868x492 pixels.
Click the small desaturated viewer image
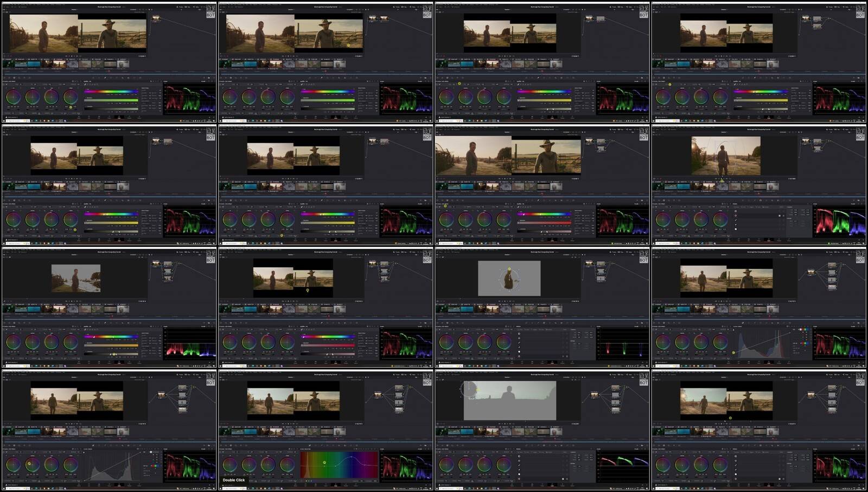(x=76, y=278)
